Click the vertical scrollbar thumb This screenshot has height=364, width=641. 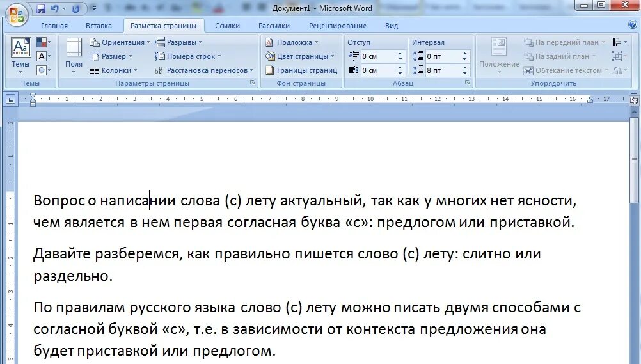point(634,162)
